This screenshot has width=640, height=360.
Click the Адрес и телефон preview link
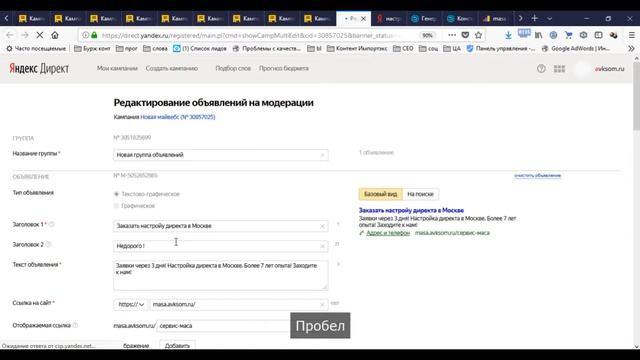tap(388, 233)
